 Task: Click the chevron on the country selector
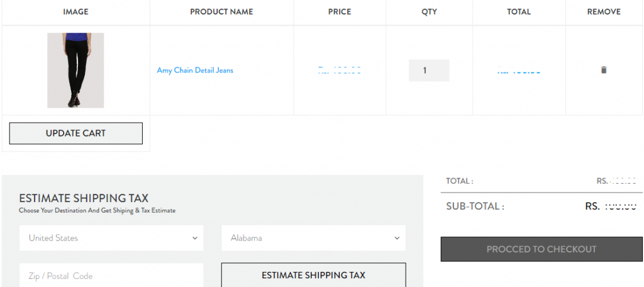195,238
